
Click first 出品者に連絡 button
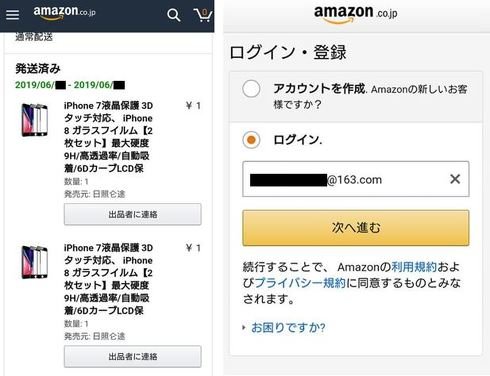[x=133, y=214]
